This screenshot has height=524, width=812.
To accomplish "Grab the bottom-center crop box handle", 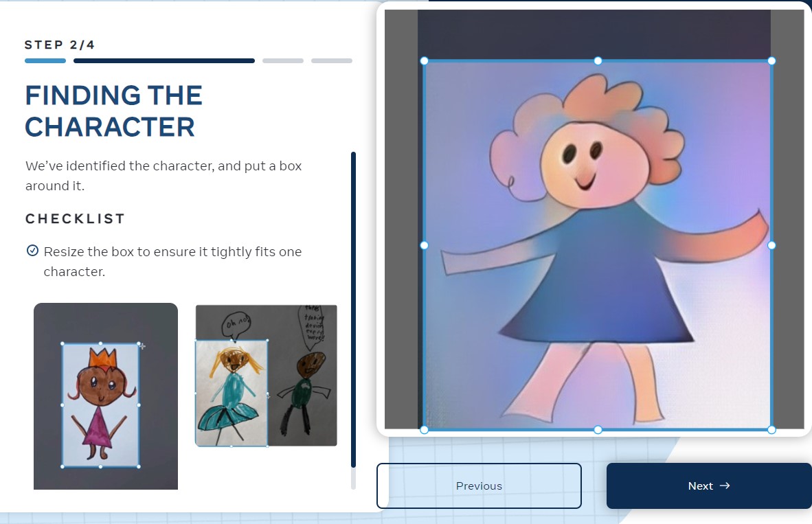I will click(x=598, y=430).
